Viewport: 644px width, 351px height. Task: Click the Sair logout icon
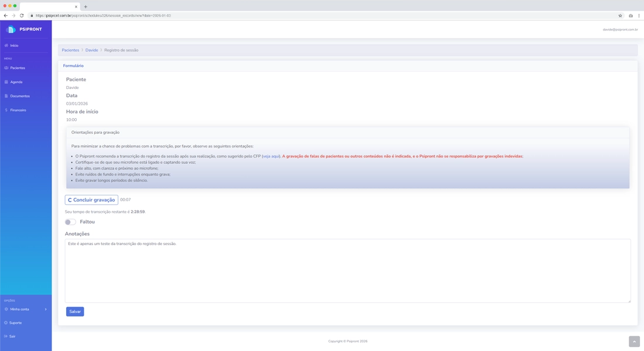[x=6, y=336]
